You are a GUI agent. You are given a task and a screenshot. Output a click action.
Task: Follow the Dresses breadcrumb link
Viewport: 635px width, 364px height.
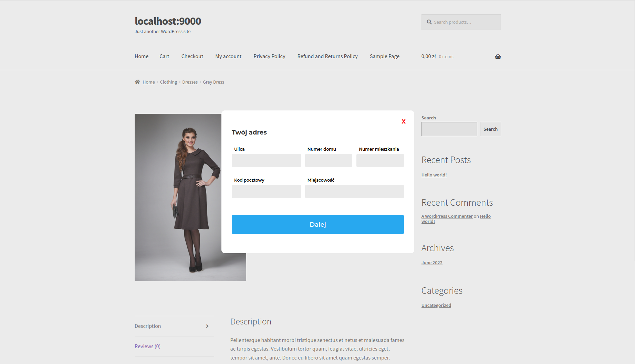pos(190,82)
